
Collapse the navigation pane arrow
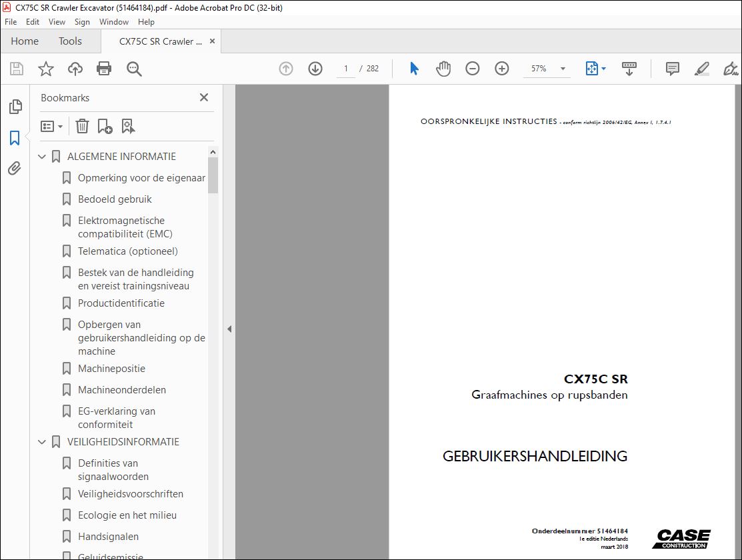tap(229, 329)
